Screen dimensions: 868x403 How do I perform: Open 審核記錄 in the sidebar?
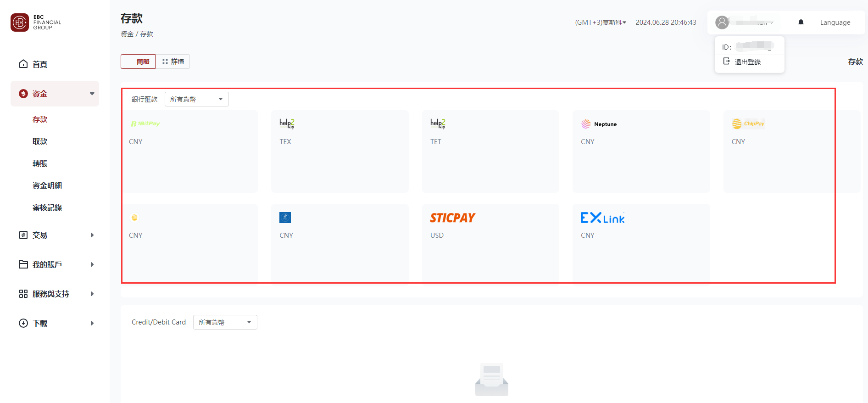[47, 207]
